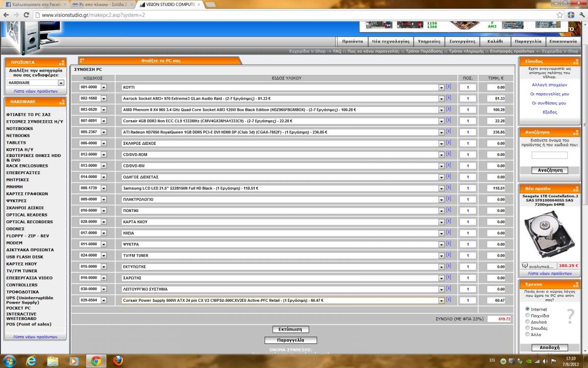Viewport: 588px width, 368px height.
Task: Click the Chrome icon in taskbar
Action: pyautogui.click(x=96, y=361)
